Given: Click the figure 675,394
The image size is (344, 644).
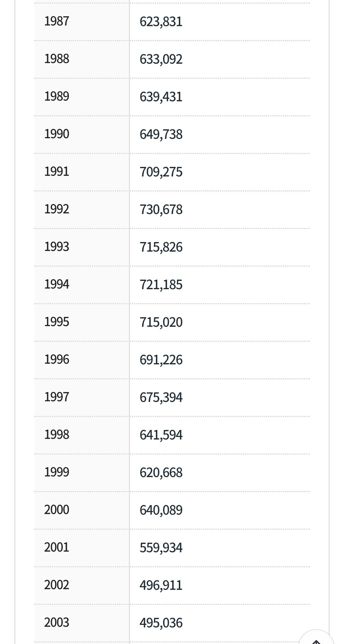Looking at the screenshot, I should (x=161, y=397).
